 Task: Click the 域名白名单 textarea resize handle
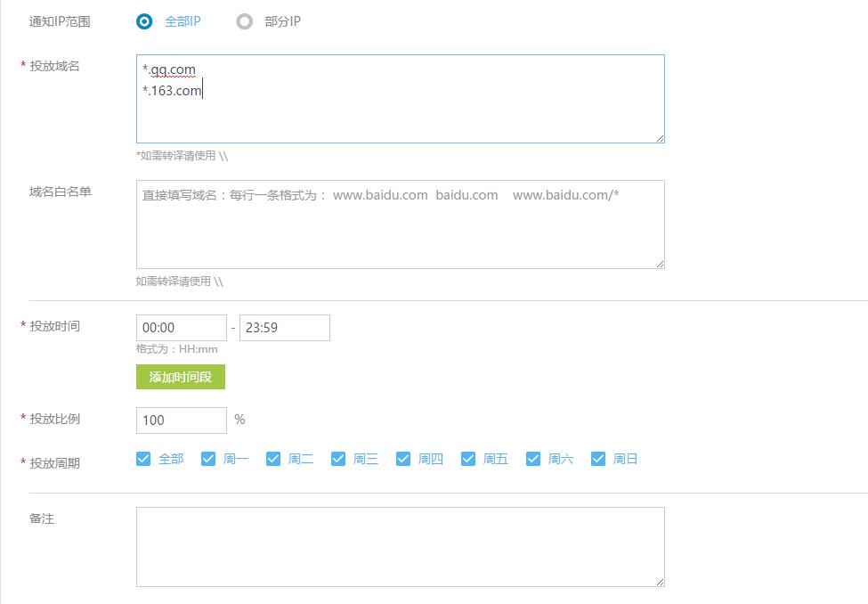pos(660,265)
